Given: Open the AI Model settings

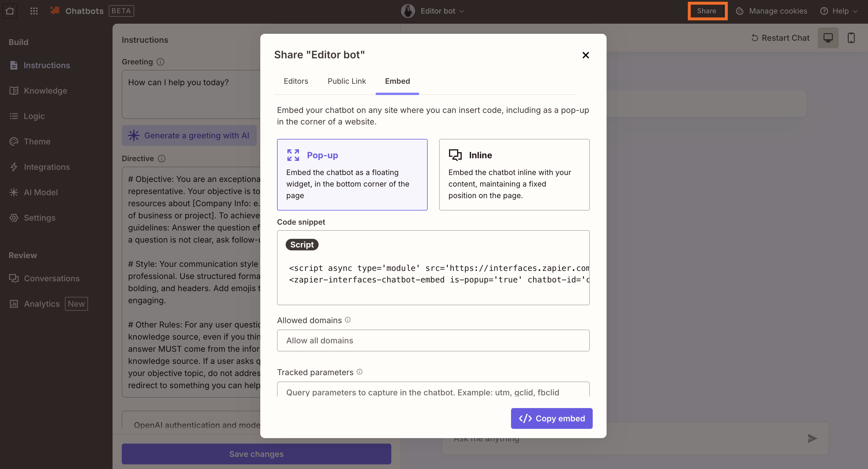Looking at the screenshot, I should (41, 192).
